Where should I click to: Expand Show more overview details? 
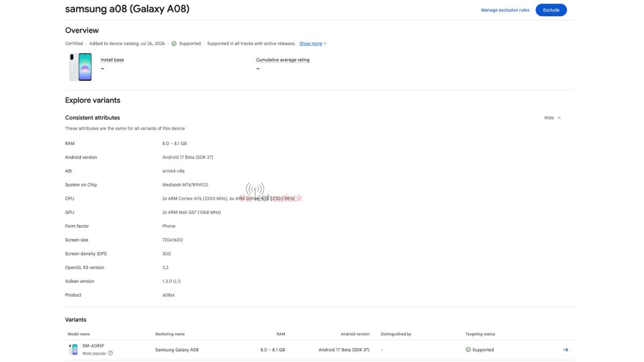click(313, 43)
